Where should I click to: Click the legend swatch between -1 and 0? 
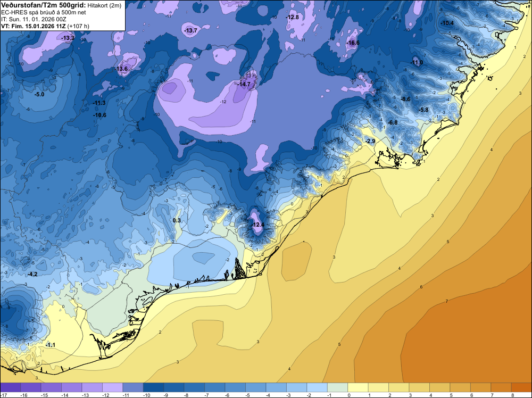[338, 387]
